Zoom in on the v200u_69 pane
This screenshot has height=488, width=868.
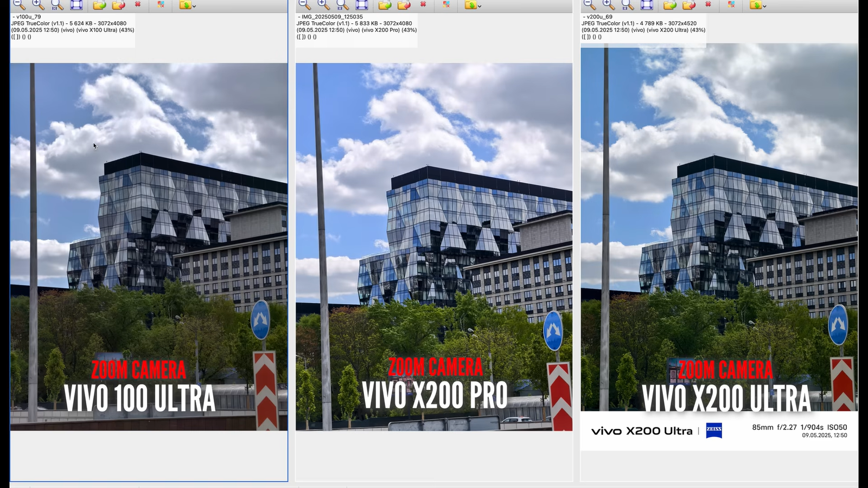608,4
